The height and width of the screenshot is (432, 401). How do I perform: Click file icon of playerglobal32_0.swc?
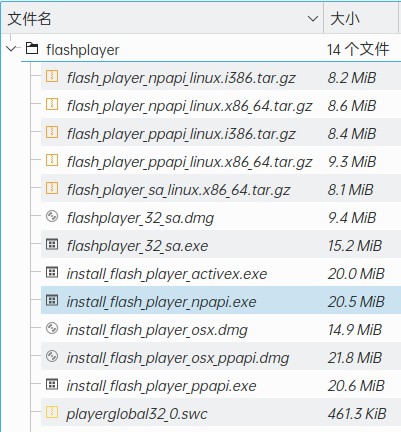point(52,413)
